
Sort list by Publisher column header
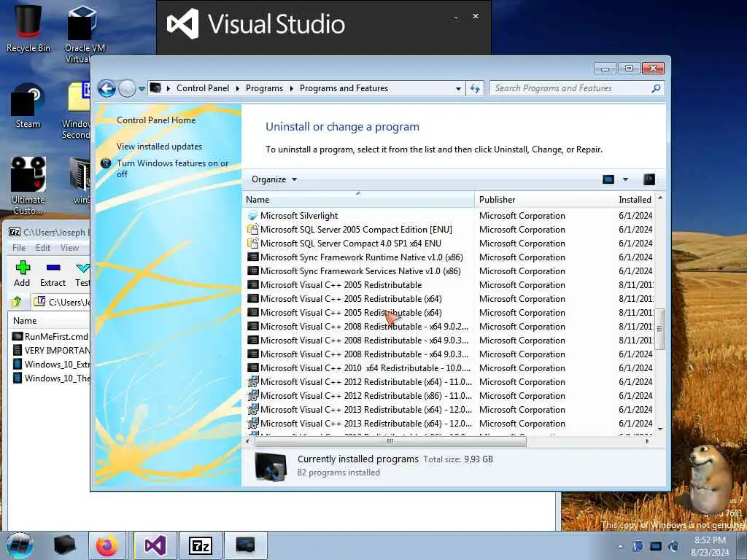(544, 200)
